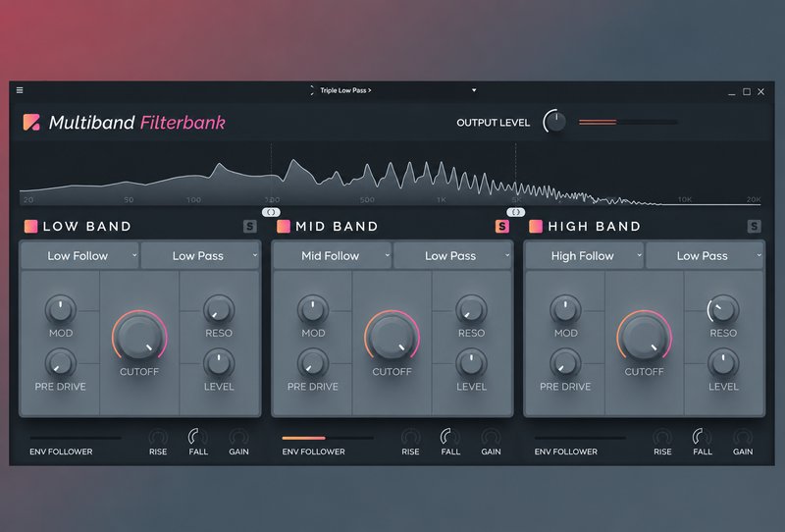
Task: Click the Mid Band envelope FALL knob
Action: 450,437
